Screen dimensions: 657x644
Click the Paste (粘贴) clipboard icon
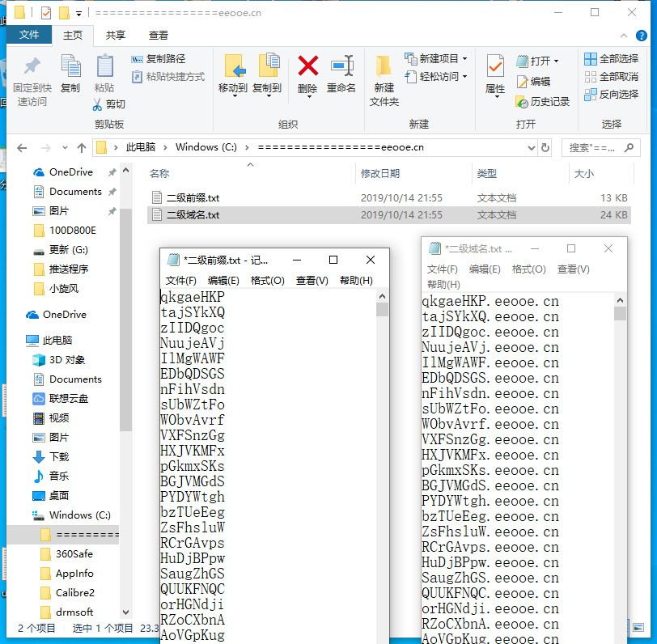point(104,66)
